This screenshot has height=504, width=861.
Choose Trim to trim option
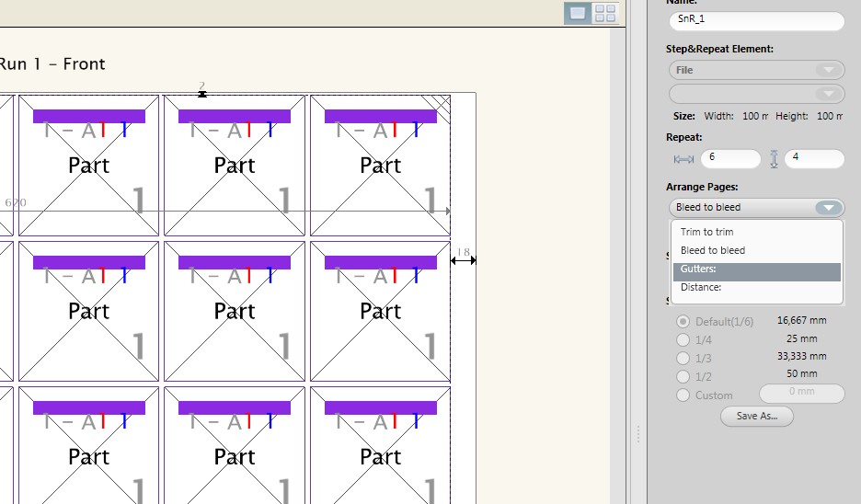coord(757,232)
